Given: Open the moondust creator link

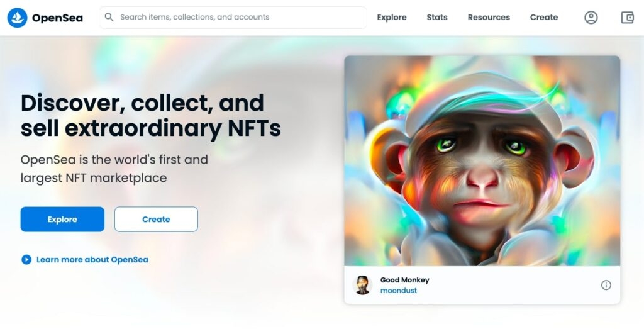Looking at the screenshot, I should [x=399, y=291].
